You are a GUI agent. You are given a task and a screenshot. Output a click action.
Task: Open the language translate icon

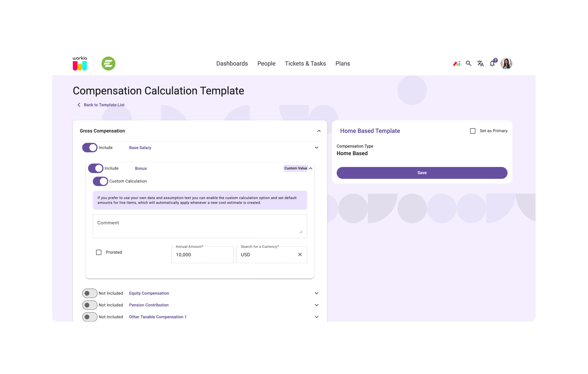pos(480,63)
